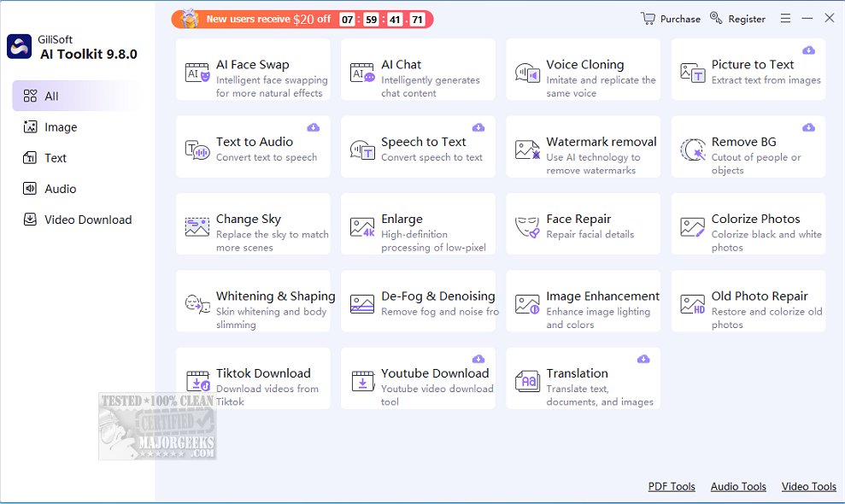Switch to the Audio category
The width and height of the screenshot is (845, 504).
coord(57,189)
